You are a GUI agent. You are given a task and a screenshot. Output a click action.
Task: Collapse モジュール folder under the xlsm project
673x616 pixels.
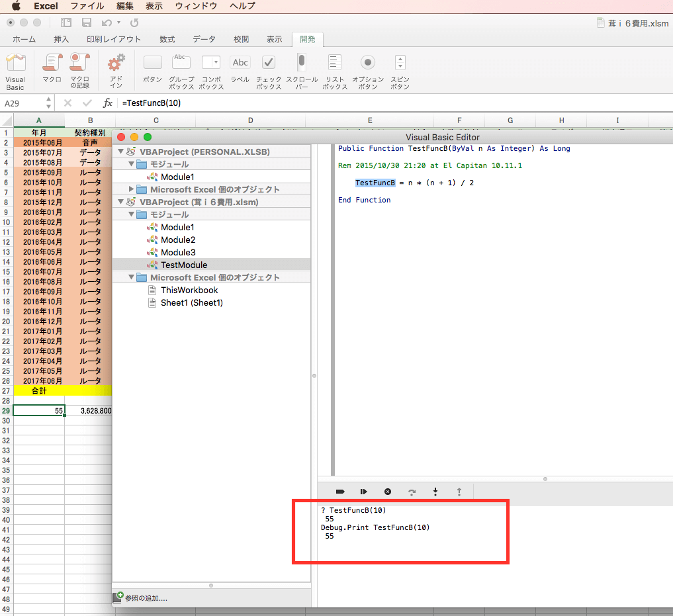131,214
